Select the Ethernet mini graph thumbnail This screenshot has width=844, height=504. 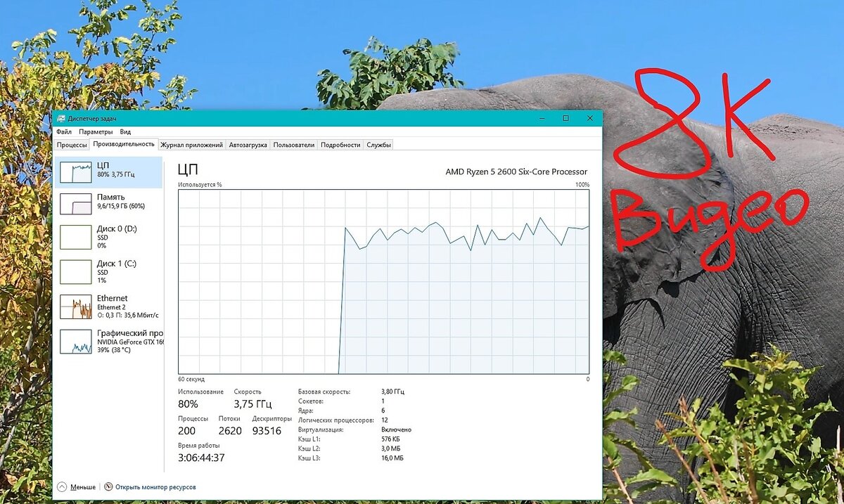76,306
